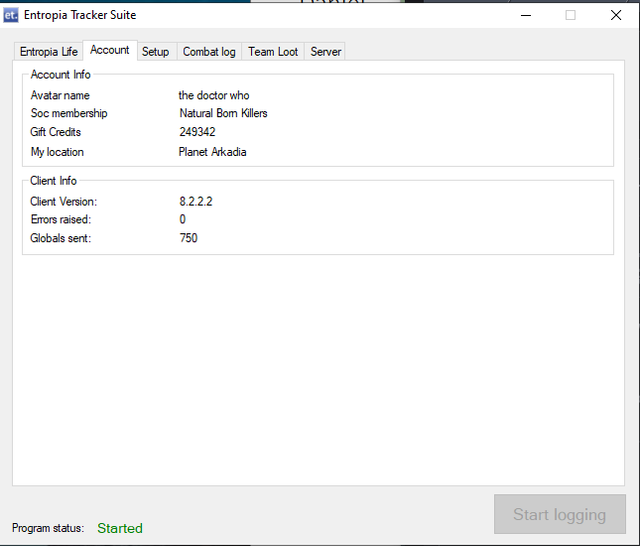This screenshot has width=640, height=546.
Task: Click the Gift Credits value 249342
Action: click(x=197, y=132)
